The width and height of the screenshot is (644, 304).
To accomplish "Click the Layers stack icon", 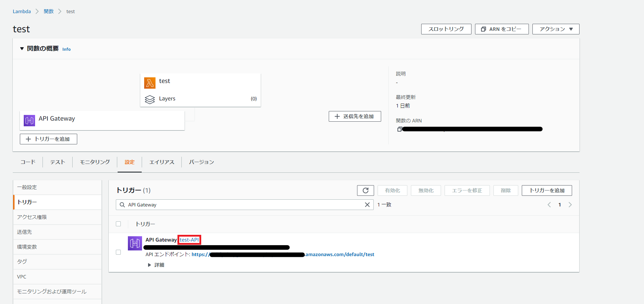I will coord(150,100).
